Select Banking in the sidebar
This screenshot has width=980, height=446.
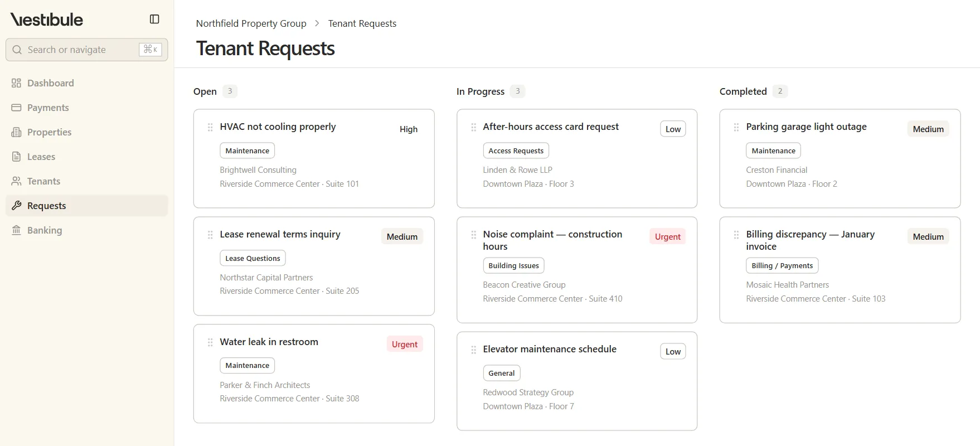tap(86, 230)
